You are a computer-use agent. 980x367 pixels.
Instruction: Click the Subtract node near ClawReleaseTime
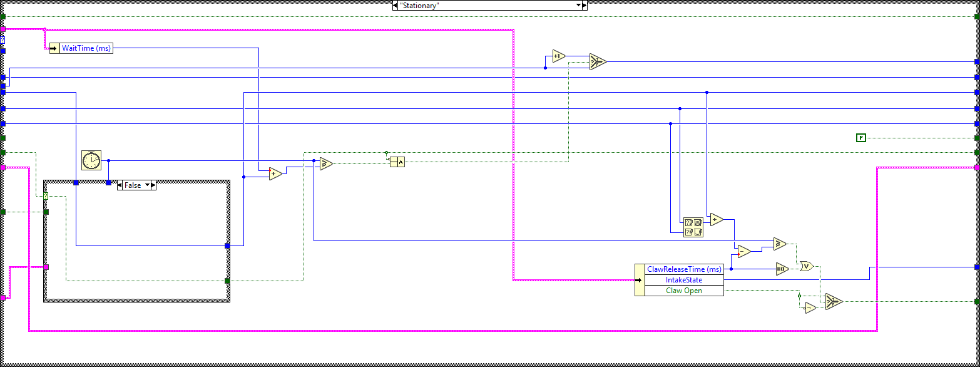point(742,251)
